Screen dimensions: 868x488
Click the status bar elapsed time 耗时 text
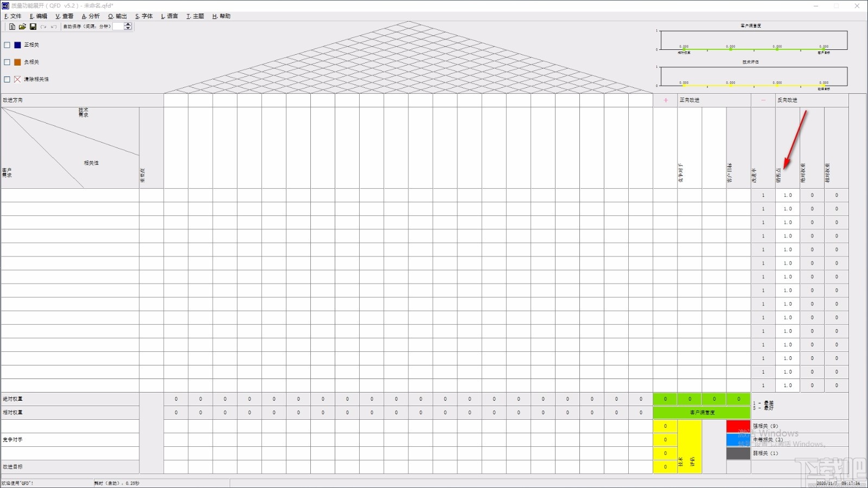[x=117, y=483]
